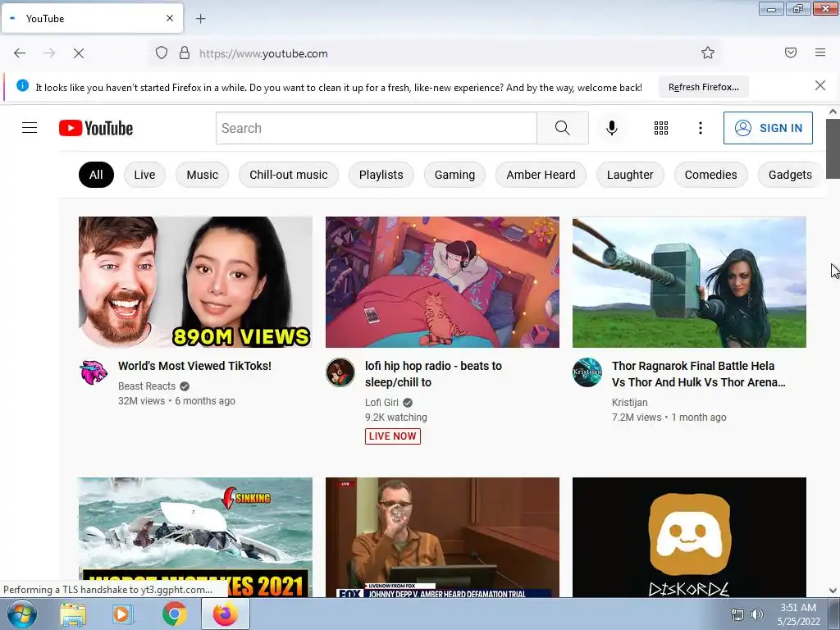Select the Music filter chip
Image resolution: width=840 pixels, height=630 pixels.
(x=203, y=175)
